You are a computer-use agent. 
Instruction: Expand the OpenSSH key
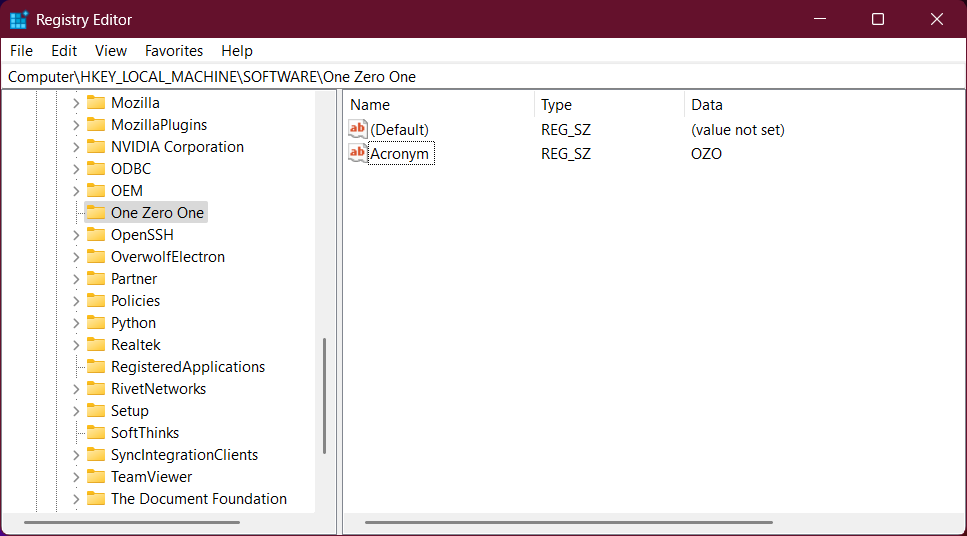76,235
